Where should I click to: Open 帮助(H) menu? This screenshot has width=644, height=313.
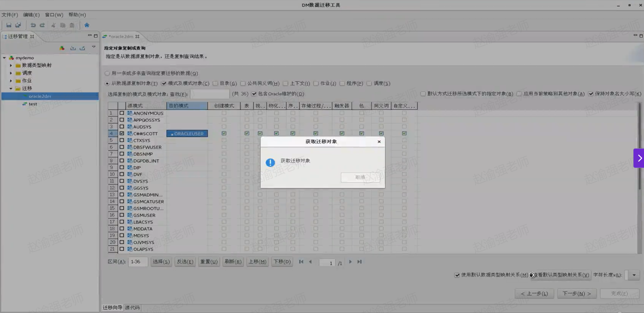(x=77, y=15)
